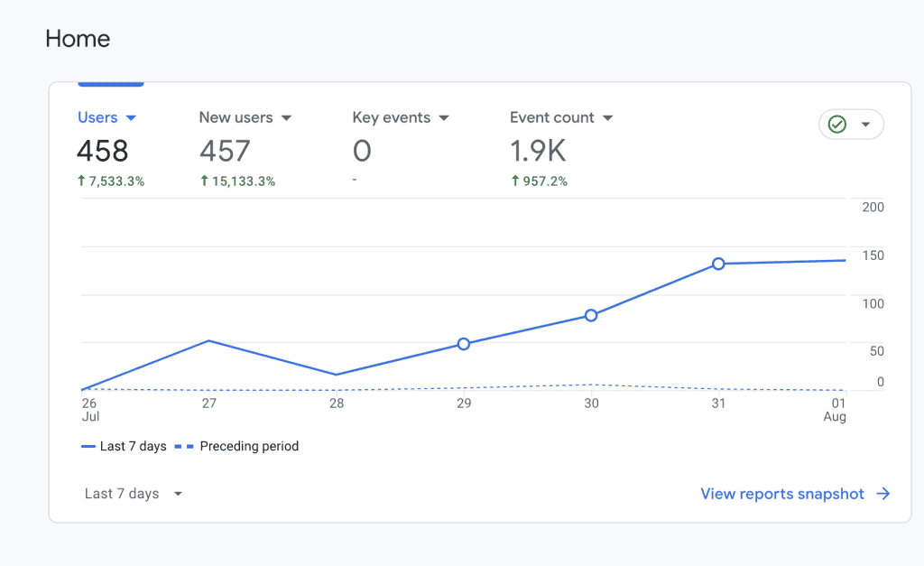Click the green data quality checkmark icon
This screenshot has height=566, width=924.
point(838,124)
